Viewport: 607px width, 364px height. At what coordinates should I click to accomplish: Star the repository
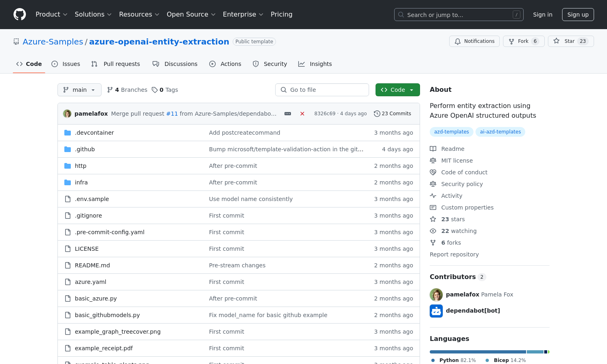click(571, 41)
